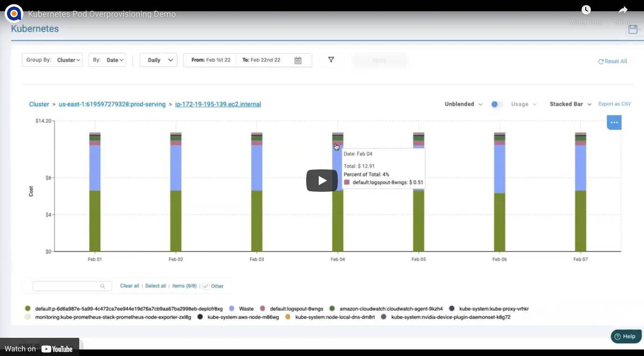Click Select all legend link
Viewport: 644px width, 356px height.
click(x=155, y=286)
